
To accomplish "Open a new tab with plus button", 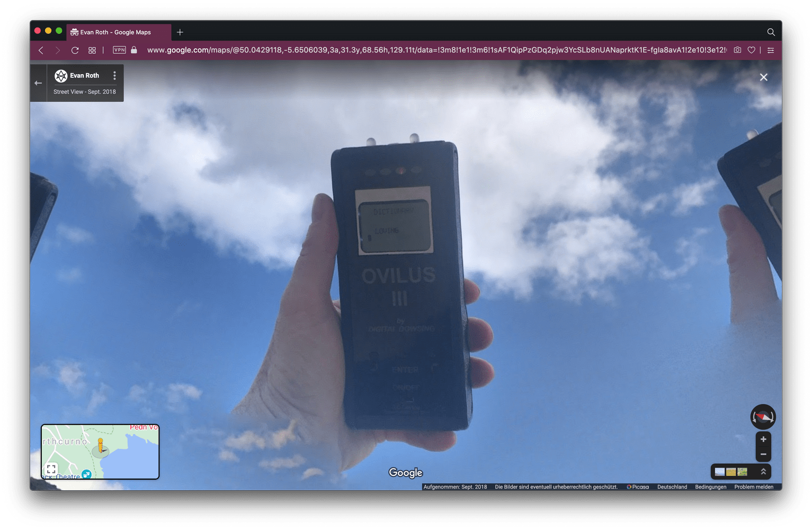I will (180, 32).
